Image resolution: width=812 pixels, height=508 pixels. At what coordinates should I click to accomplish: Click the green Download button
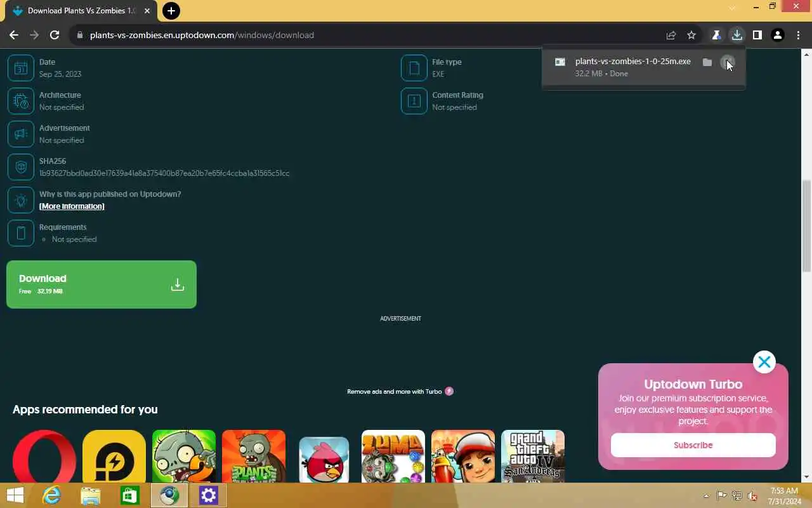(x=101, y=284)
